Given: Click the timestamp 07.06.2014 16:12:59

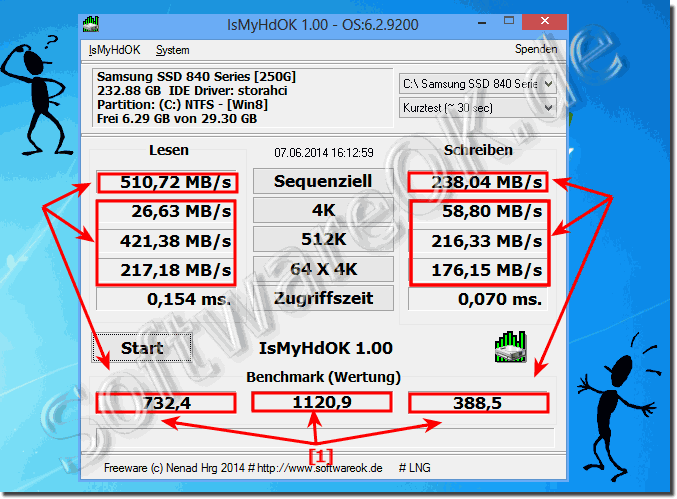Looking at the screenshot, I should 324,152.
